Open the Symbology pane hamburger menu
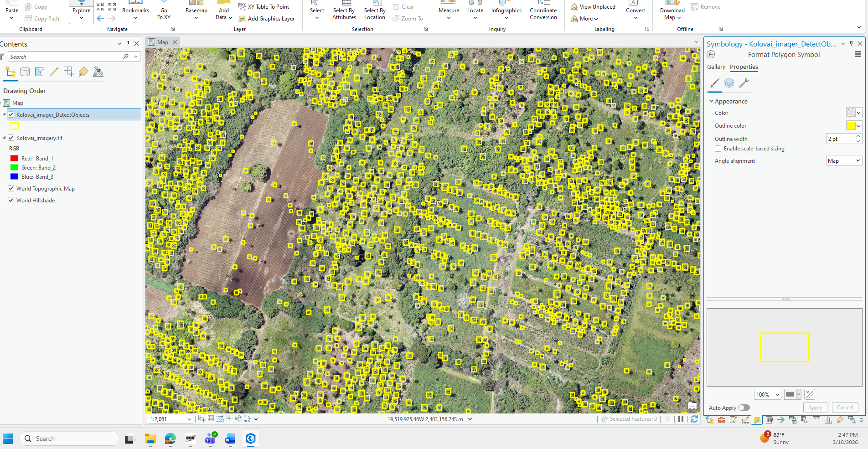The image size is (868, 449). tap(858, 55)
